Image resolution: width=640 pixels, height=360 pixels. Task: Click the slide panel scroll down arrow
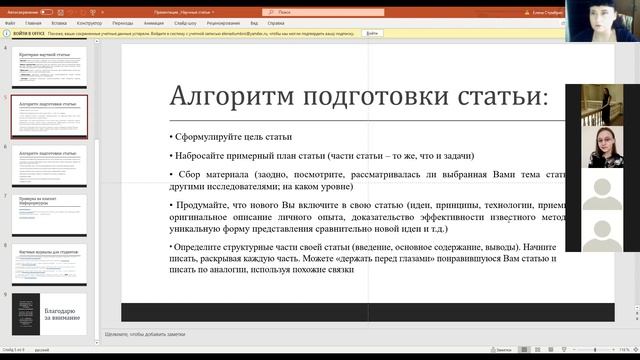[97, 342]
